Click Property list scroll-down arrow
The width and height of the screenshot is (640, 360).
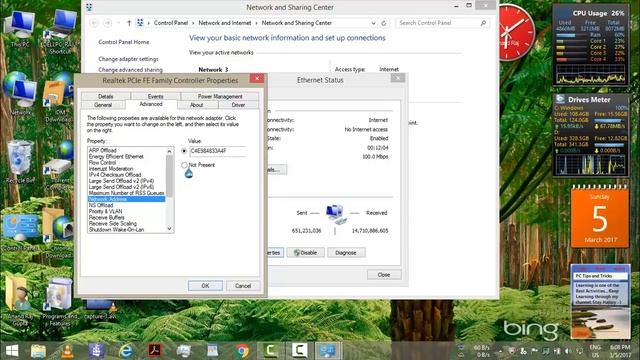pyautogui.click(x=169, y=229)
